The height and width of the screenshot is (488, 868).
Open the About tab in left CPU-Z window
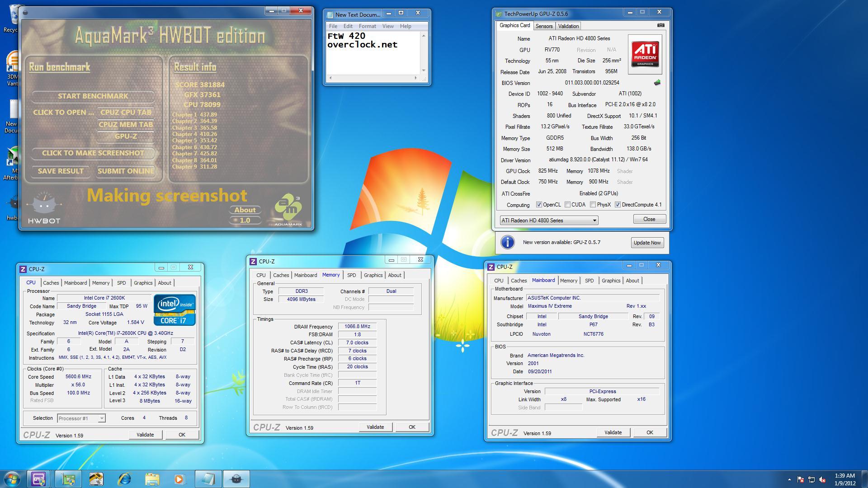[164, 283]
